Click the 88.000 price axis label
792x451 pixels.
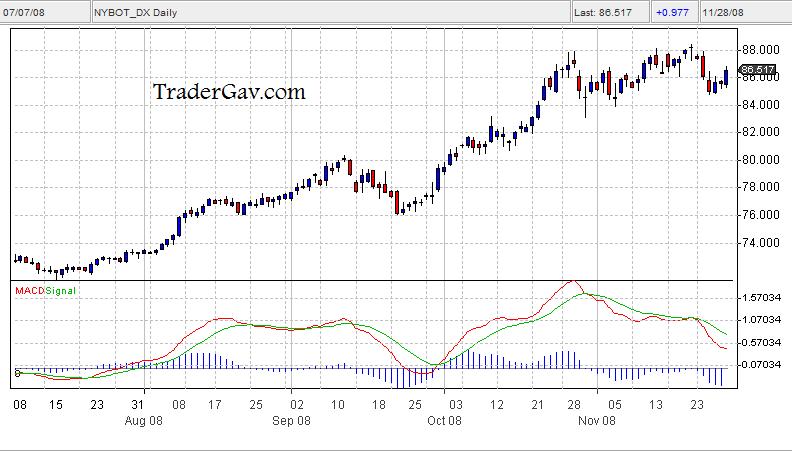click(x=760, y=49)
